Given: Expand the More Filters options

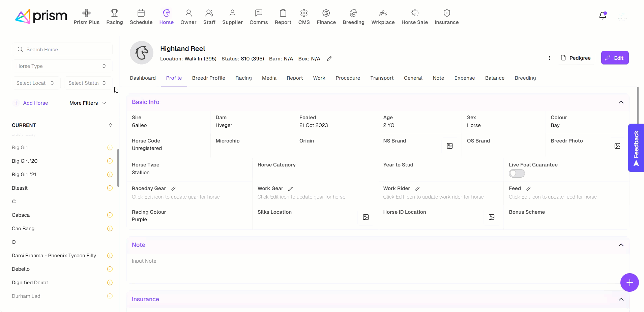Looking at the screenshot, I should tap(88, 103).
